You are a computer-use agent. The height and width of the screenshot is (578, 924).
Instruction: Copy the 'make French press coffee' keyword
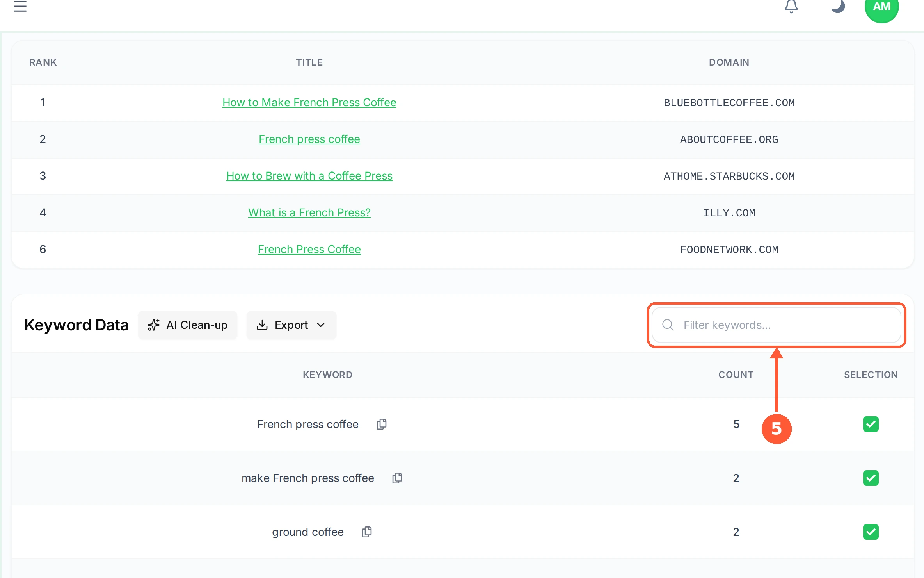tap(397, 478)
